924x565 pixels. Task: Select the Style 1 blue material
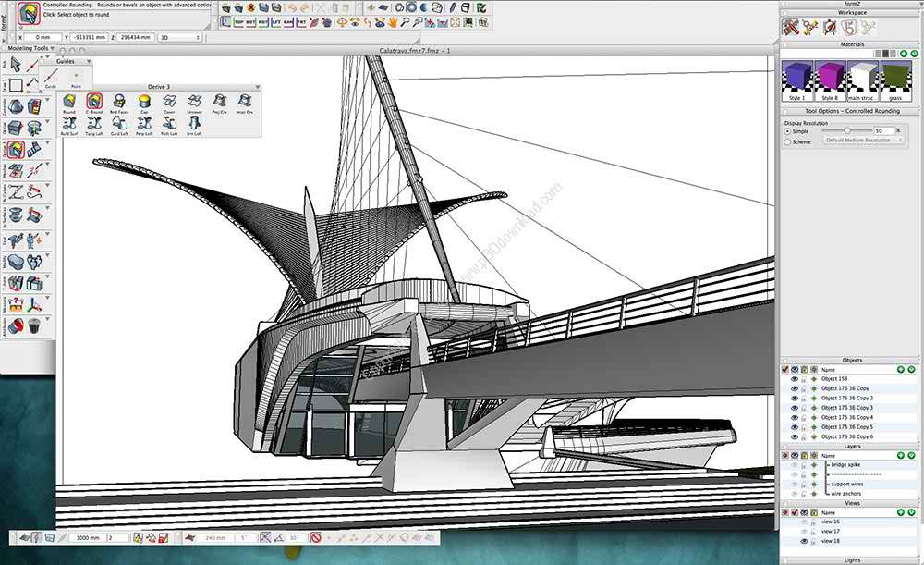point(796,80)
